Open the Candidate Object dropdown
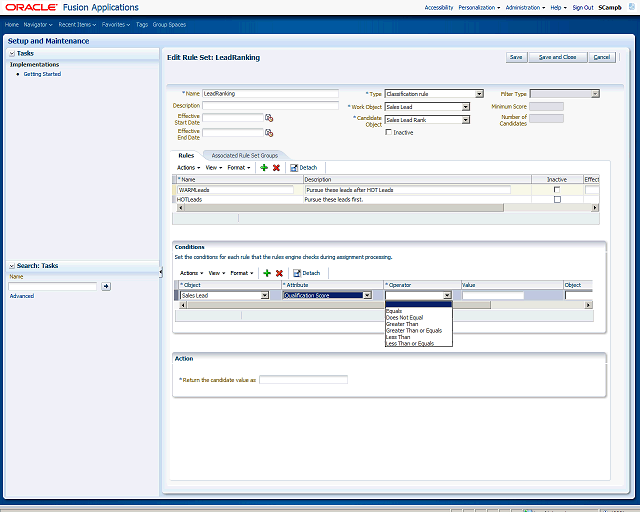The height and width of the screenshot is (512, 640). 466,120
